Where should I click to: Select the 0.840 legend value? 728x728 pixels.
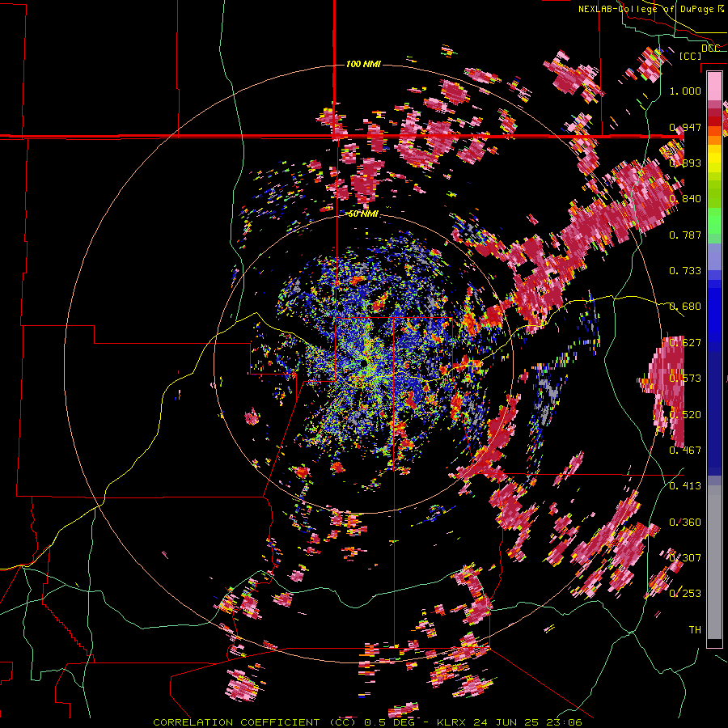[685, 199]
